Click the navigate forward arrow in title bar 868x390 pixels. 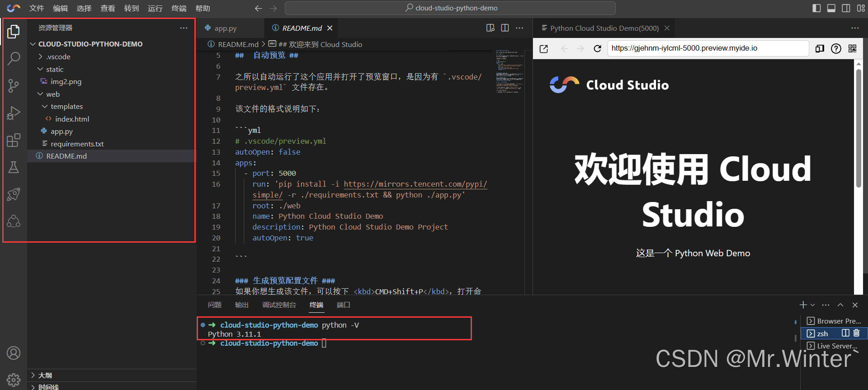(x=274, y=8)
